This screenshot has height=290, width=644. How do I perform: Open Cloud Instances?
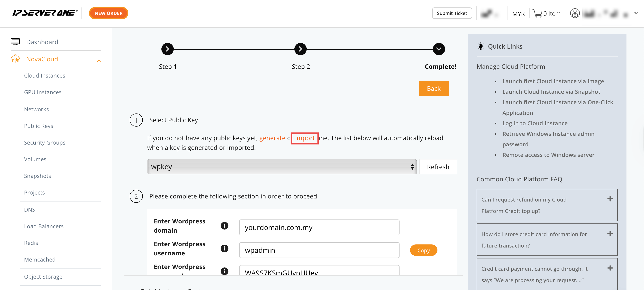[44, 76]
